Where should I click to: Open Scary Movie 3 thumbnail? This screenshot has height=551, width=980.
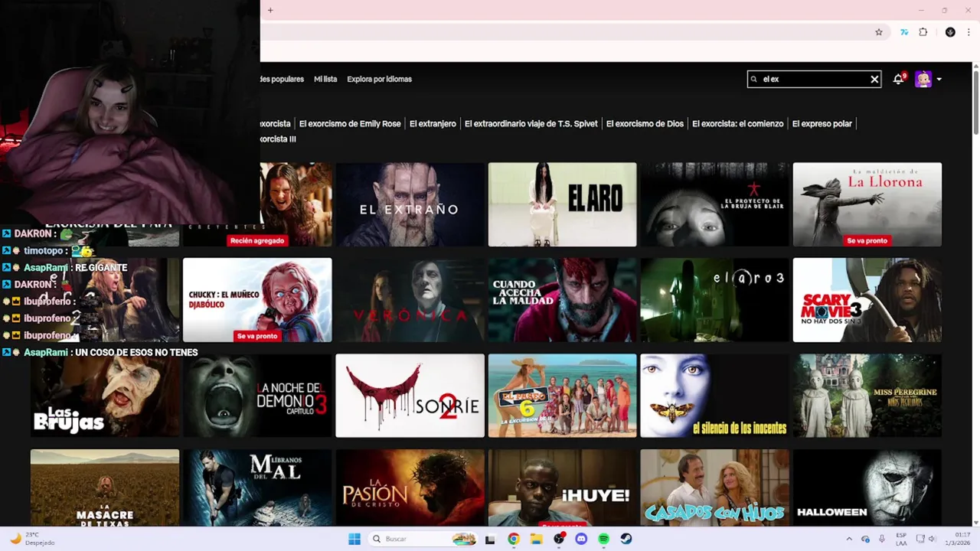click(x=867, y=300)
